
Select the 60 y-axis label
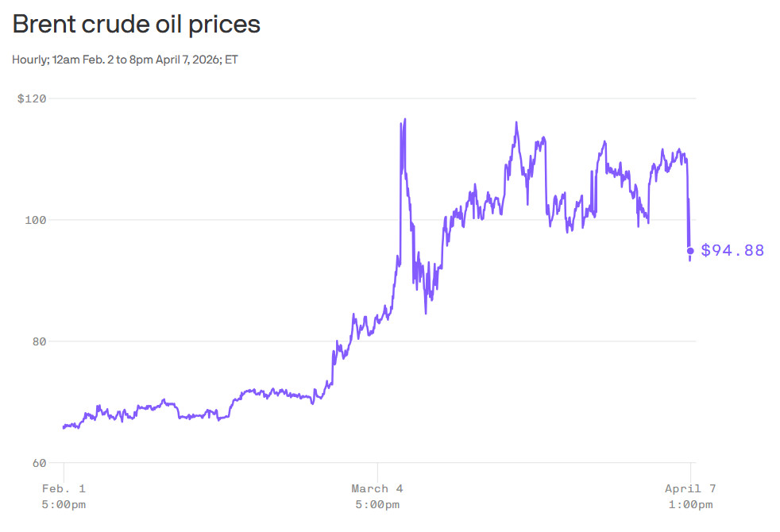point(37,463)
